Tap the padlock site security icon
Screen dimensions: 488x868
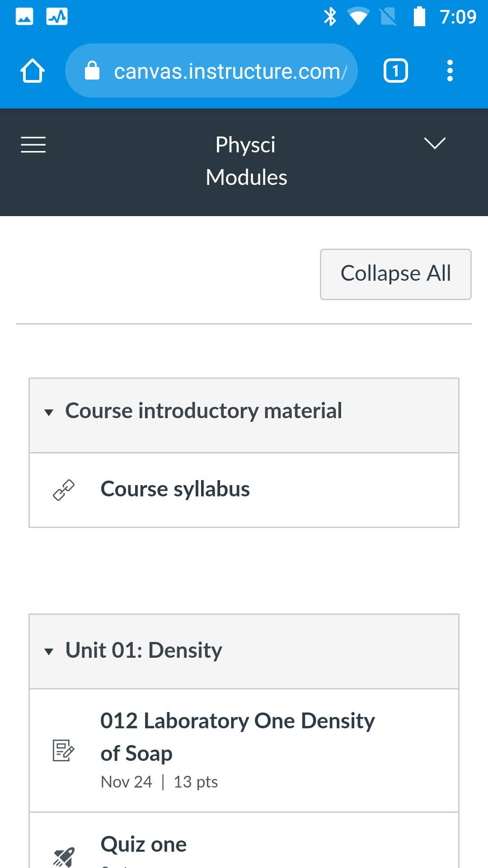point(92,71)
